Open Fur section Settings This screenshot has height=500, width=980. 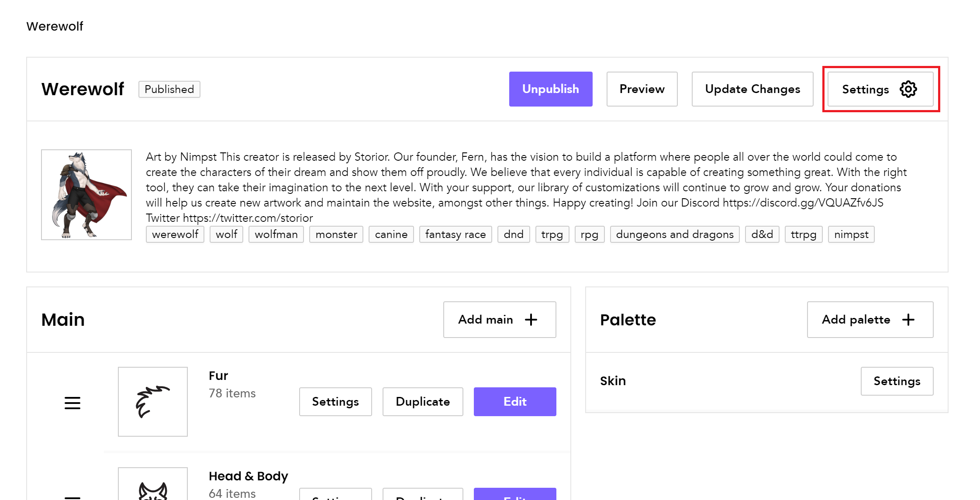pyautogui.click(x=335, y=402)
